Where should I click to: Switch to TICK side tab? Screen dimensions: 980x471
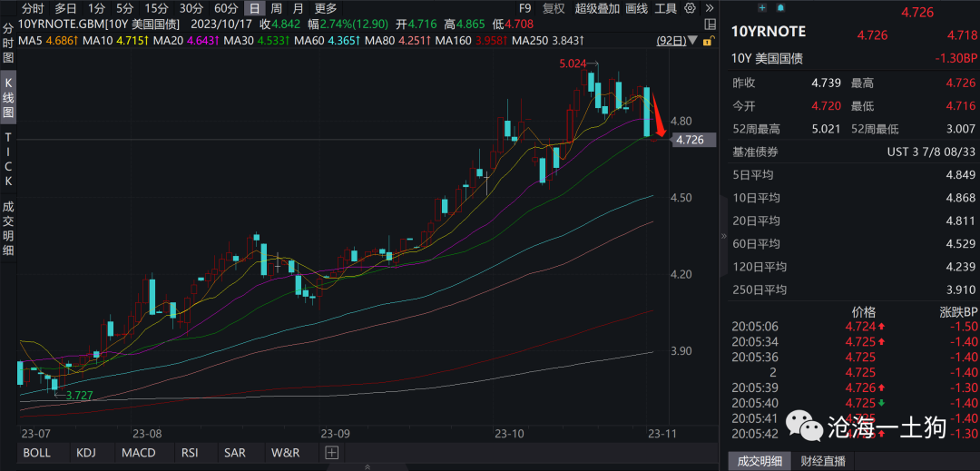click(9, 160)
